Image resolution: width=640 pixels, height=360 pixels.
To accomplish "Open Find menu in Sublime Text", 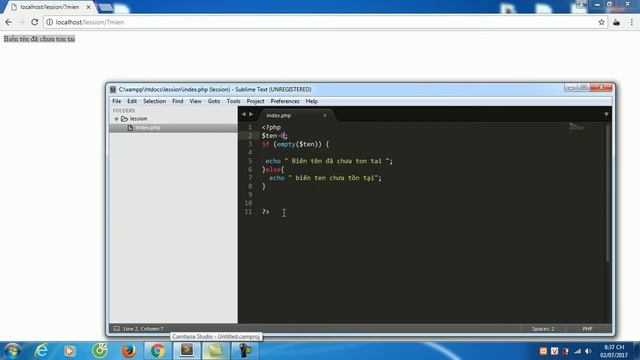I will (178, 101).
